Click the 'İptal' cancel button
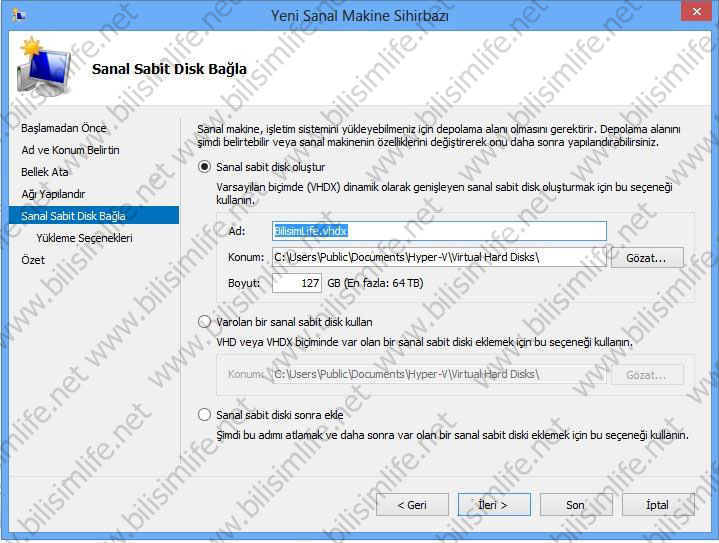This screenshot has width=719, height=543. pos(657,504)
